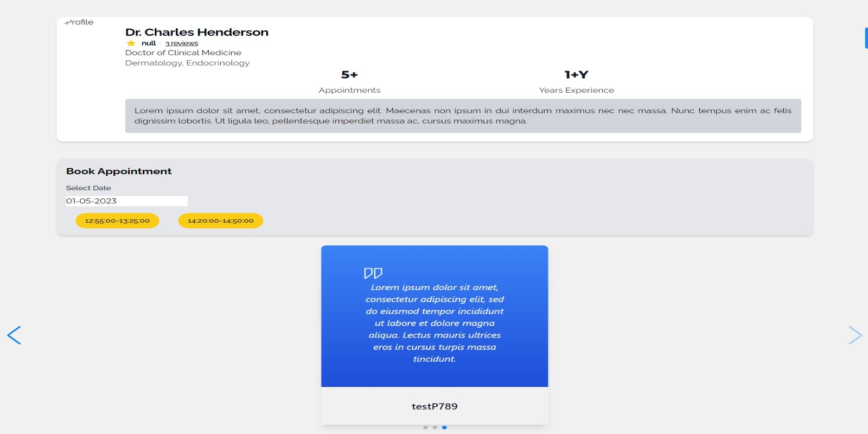Screen dimensions: 868x434
Task: Click the 1+Y Years Experience statistic
Action: pyautogui.click(x=576, y=81)
